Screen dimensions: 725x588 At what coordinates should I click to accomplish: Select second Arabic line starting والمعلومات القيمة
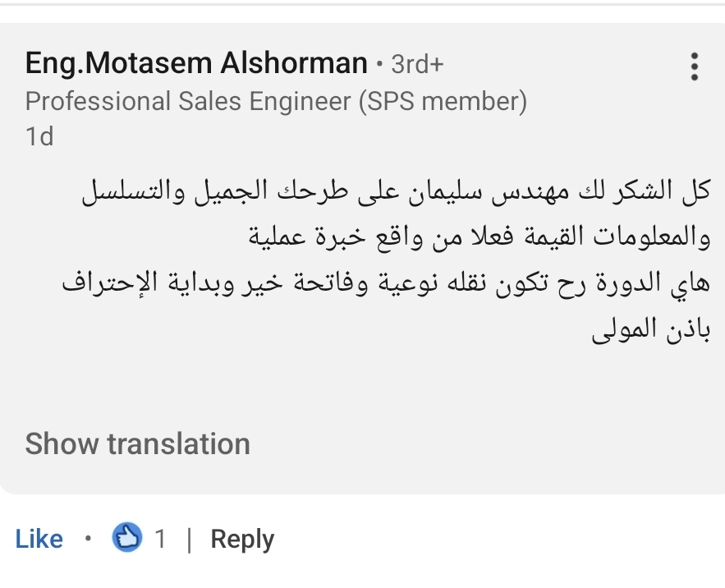pos(479,237)
